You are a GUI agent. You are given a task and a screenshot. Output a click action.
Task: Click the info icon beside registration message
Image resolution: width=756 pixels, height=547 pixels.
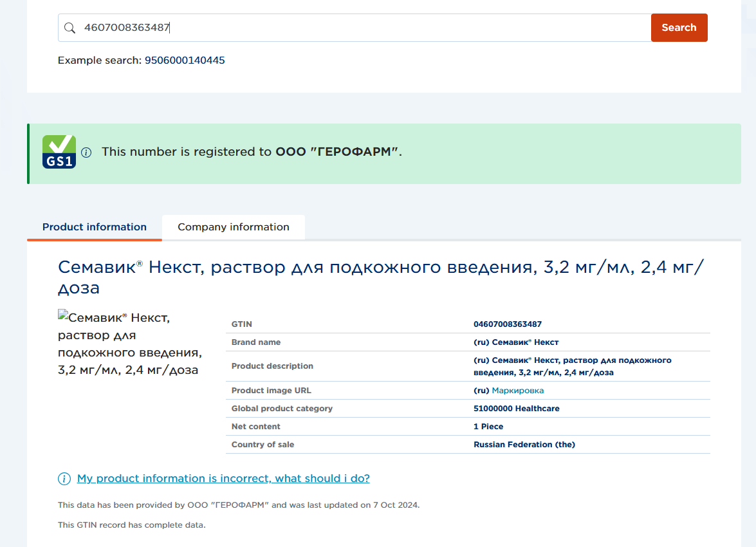pyautogui.click(x=86, y=153)
